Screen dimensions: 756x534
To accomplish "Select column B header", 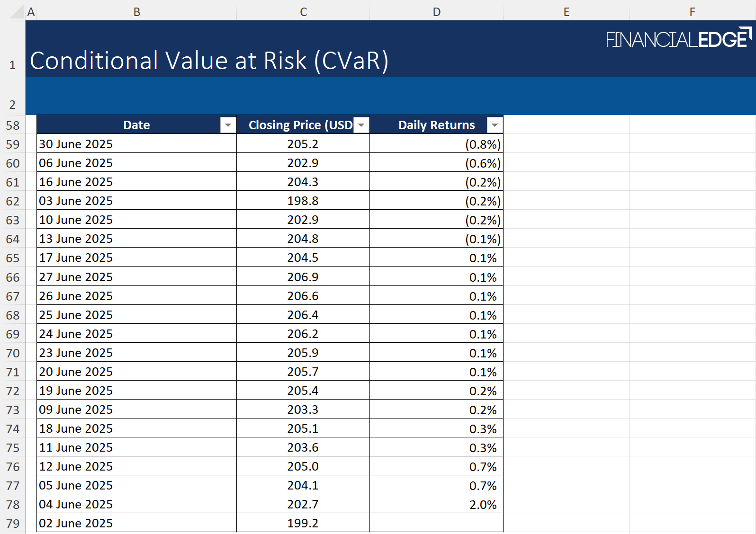I will pos(136,12).
